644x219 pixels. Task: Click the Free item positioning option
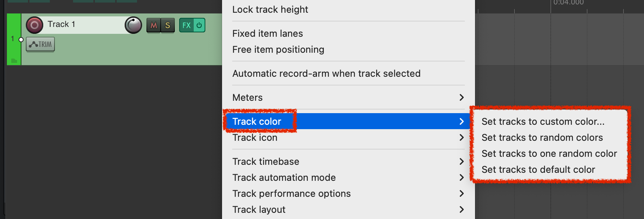click(x=278, y=49)
